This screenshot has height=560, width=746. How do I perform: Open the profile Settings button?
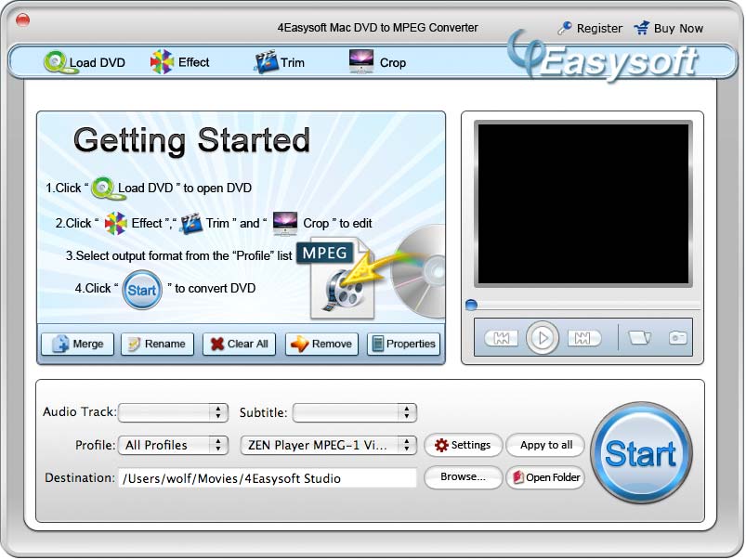[x=463, y=445]
